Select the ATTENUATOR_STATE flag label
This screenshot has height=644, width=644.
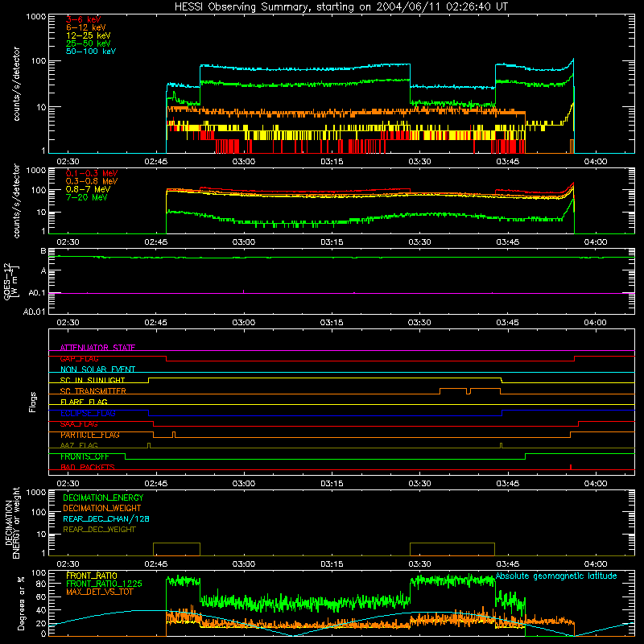click(97, 348)
